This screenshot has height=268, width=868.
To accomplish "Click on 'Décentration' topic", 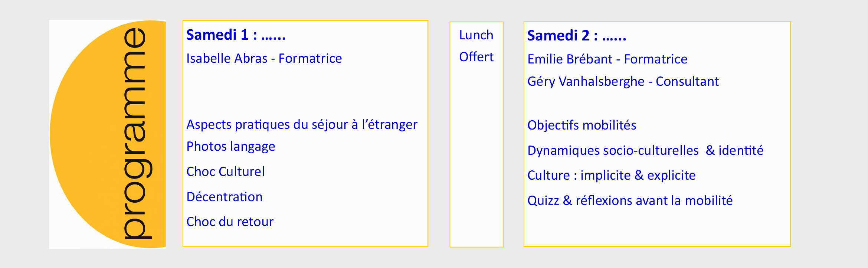I will coord(225,197).
